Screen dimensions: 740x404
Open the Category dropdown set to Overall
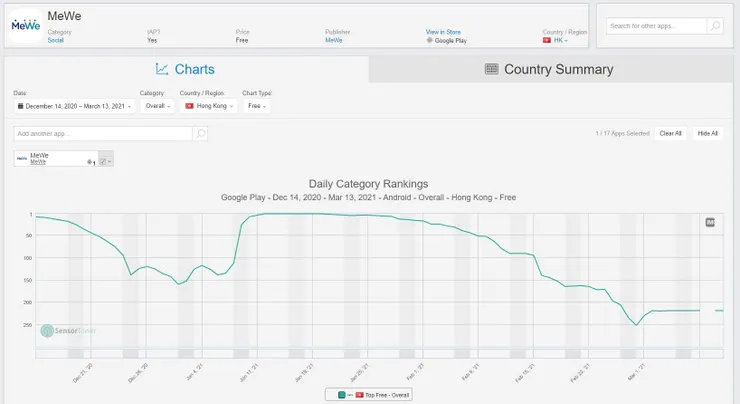tap(155, 105)
